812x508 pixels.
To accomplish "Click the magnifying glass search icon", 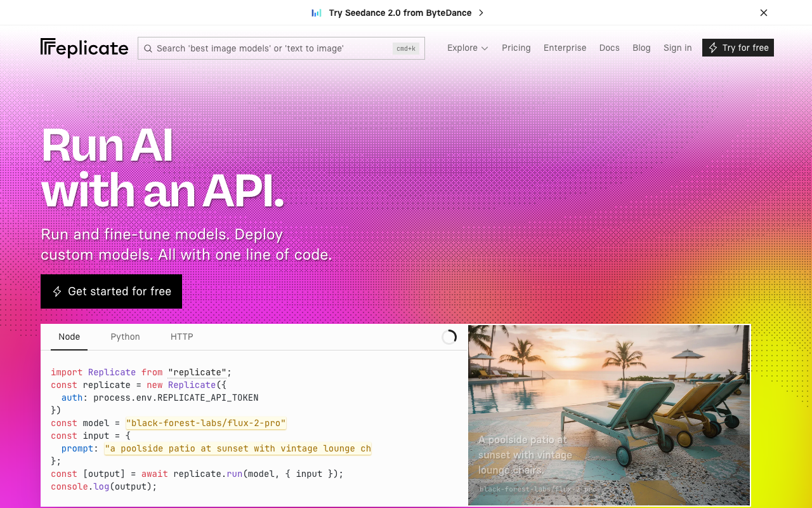I will coord(148,48).
